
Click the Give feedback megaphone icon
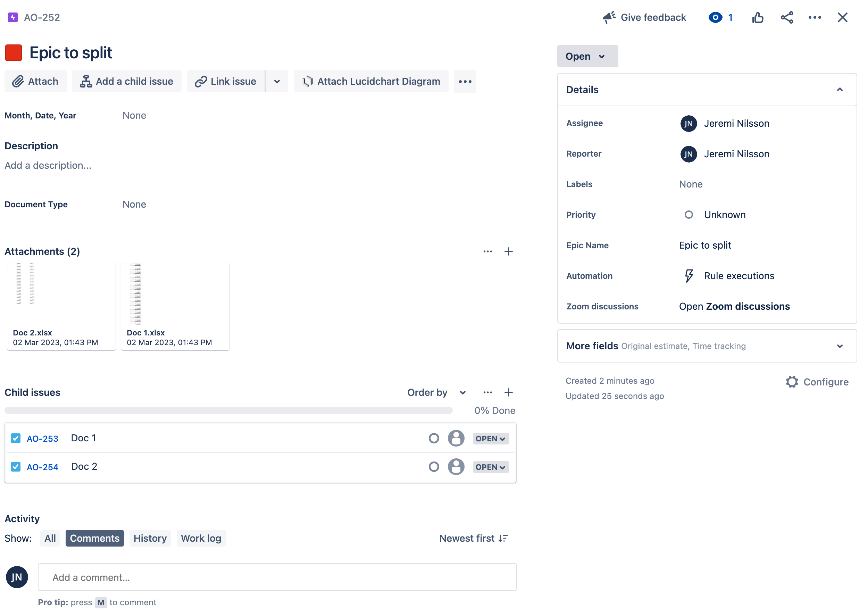[x=609, y=17]
